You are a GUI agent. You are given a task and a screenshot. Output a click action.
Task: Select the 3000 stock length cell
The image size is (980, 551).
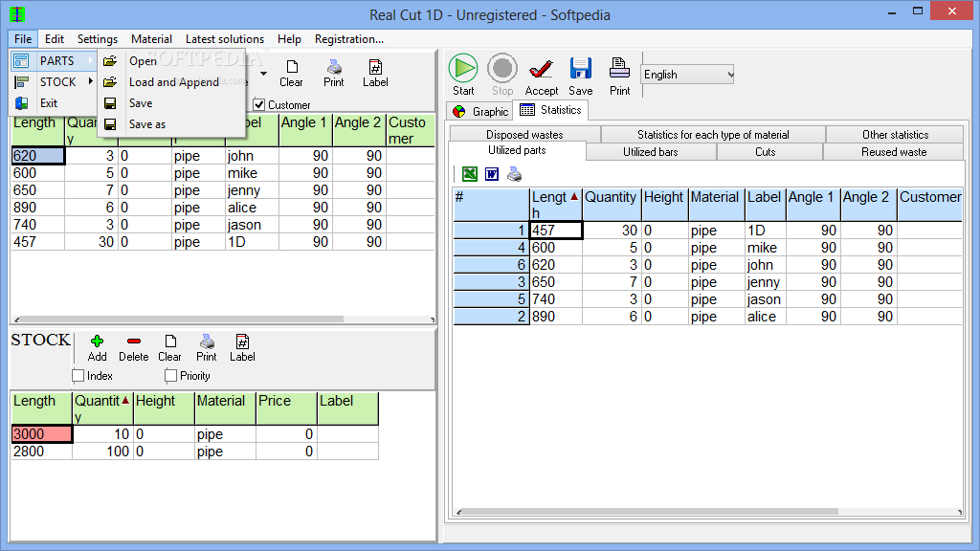point(42,434)
